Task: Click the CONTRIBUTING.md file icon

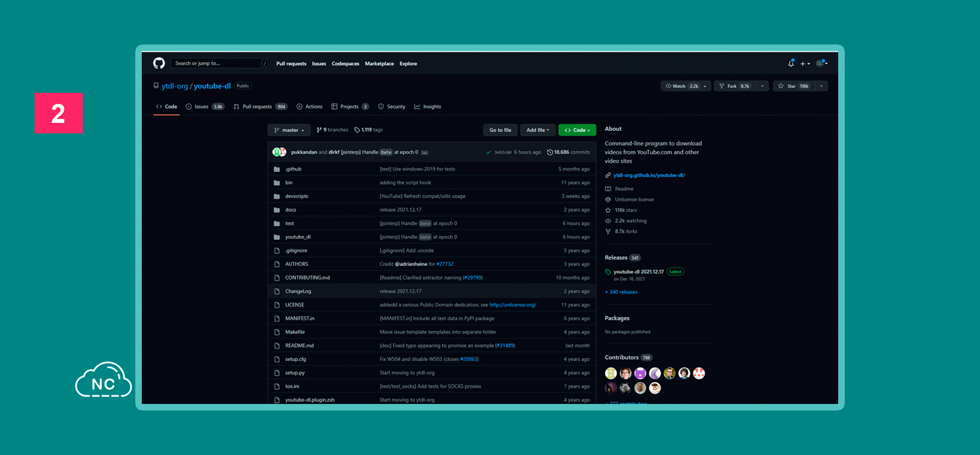Action: click(277, 278)
